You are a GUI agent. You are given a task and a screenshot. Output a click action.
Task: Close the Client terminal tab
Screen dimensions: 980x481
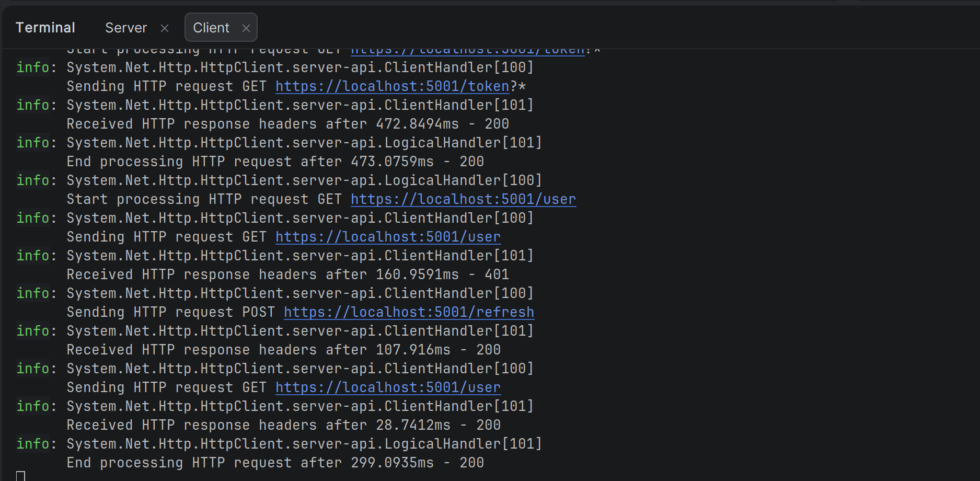pyautogui.click(x=246, y=28)
